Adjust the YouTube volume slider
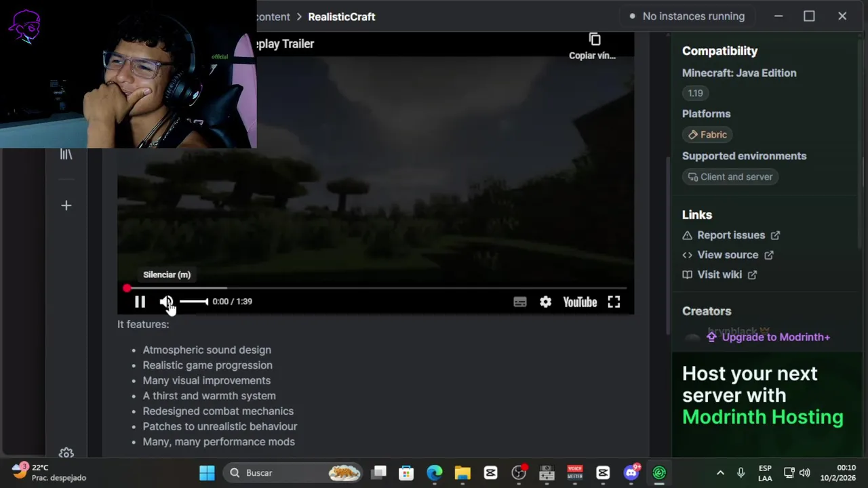The height and width of the screenshot is (488, 868). point(194,302)
